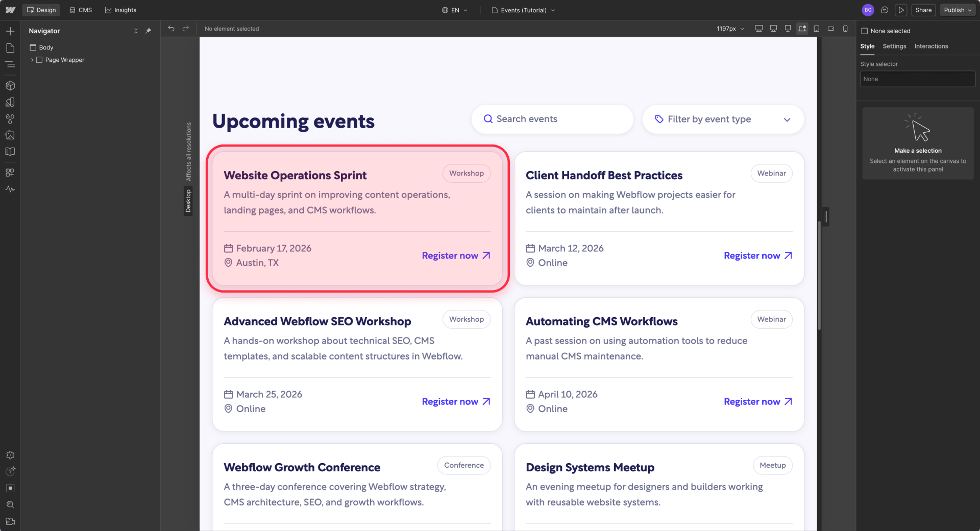Open the Assets image icon

(x=10, y=135)
